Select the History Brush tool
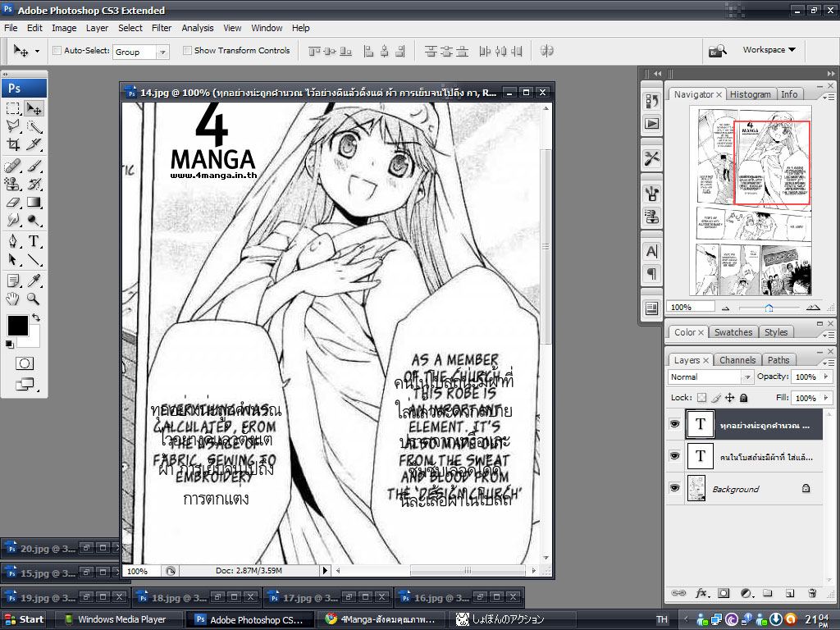 click(x=34, y=185)
